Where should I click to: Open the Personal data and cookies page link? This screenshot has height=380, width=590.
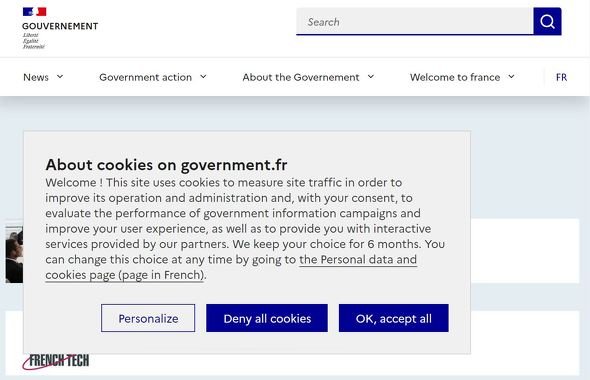(x=231, y=267)
